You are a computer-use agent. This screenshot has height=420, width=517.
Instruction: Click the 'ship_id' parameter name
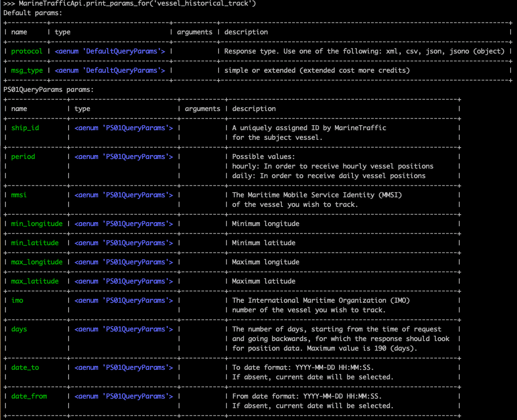(x=25, y=128)
